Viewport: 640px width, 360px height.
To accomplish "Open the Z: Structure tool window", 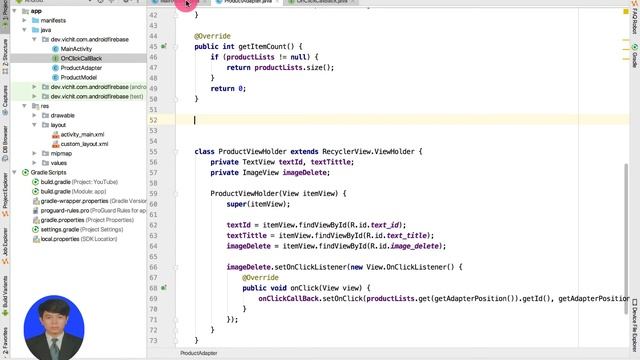I will pyautogui.click(x=5, y=57).
